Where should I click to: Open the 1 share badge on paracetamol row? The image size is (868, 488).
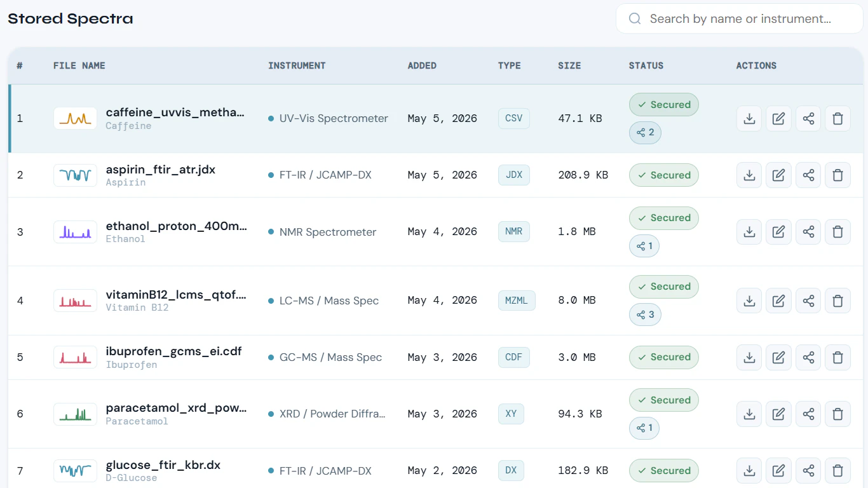click(x=644, y=428)
